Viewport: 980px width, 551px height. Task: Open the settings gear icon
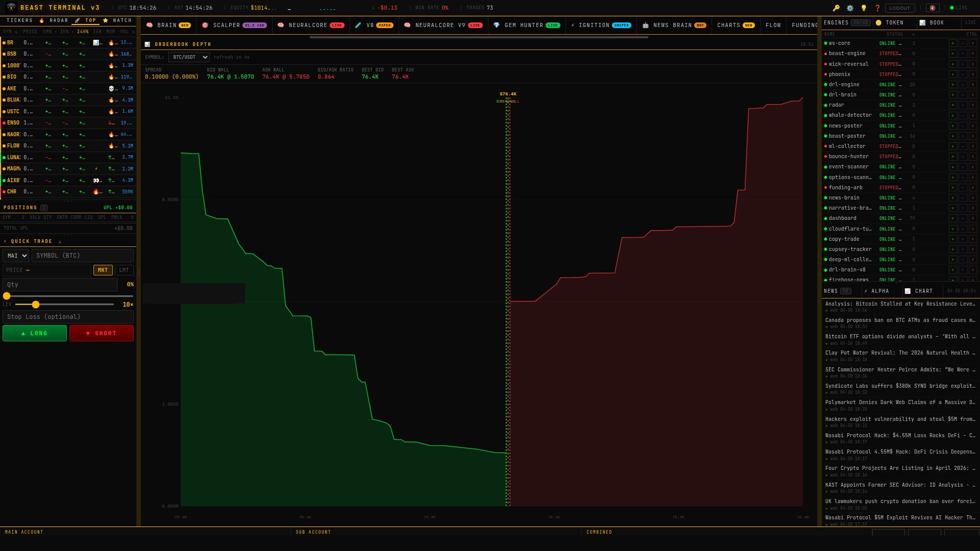click(x=849, y=8)
